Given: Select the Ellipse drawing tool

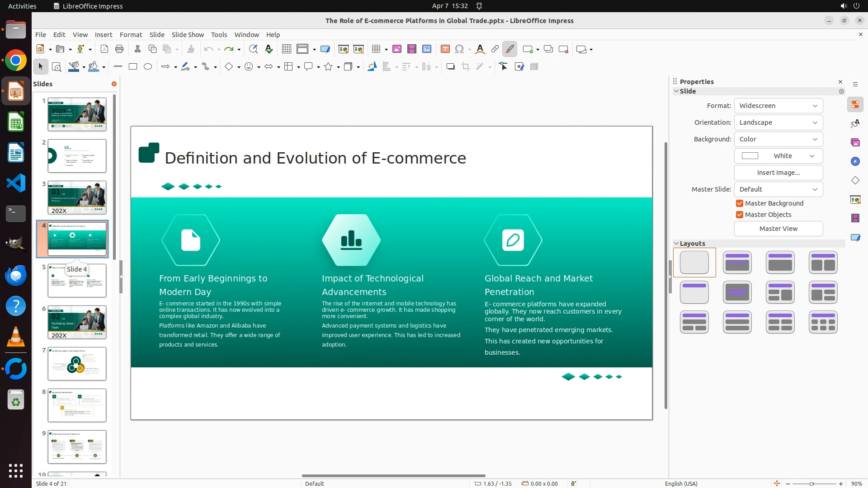Looking at the screenshot, I should click(148, 67).
